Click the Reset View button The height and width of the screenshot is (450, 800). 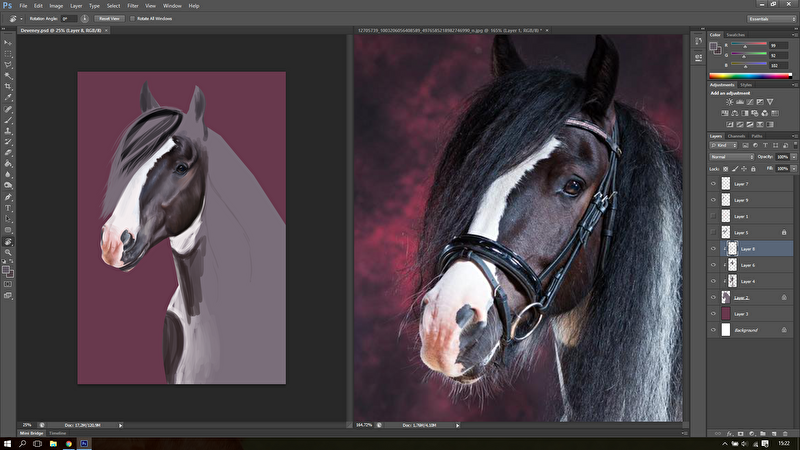(x=110, y=18)
